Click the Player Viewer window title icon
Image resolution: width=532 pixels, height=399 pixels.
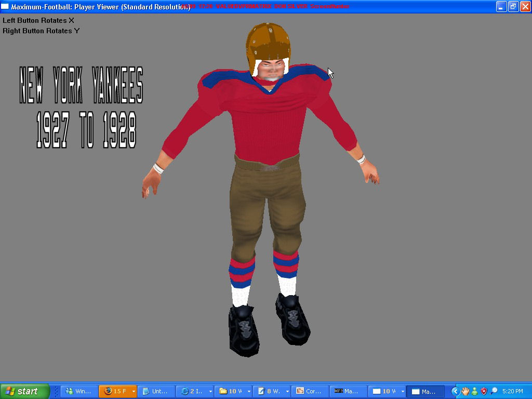pyautogui.click(x=5, y=6)
